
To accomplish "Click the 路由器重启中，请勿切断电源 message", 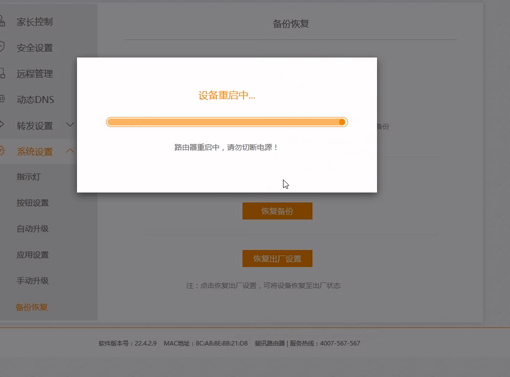I will tap(226, 147).
